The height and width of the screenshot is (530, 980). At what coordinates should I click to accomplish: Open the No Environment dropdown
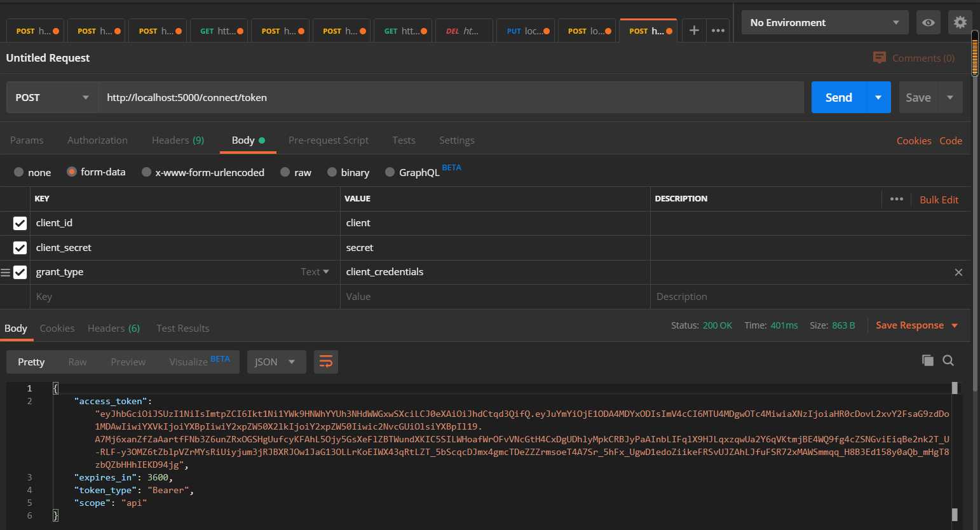(x=825, y=23)
